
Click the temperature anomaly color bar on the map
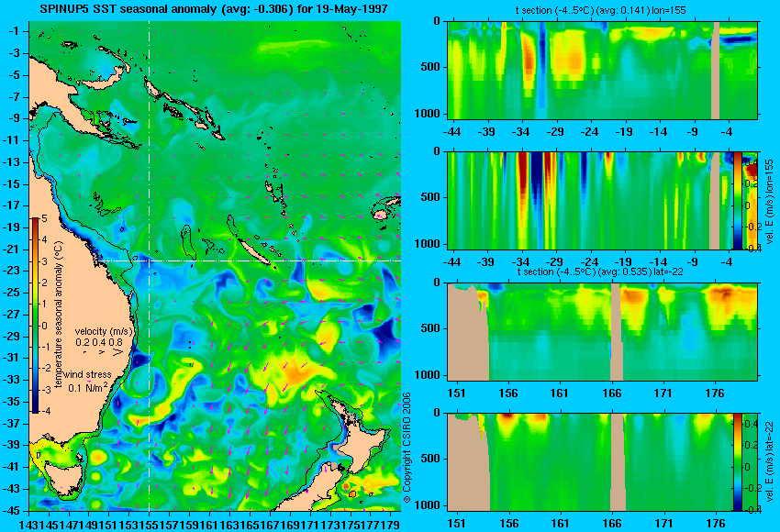pos(36,316)
